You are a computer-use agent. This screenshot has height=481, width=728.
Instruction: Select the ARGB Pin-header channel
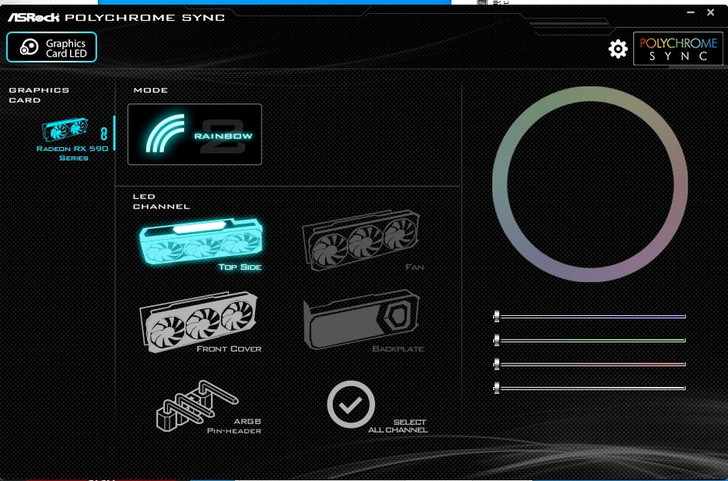pos(208,408)
